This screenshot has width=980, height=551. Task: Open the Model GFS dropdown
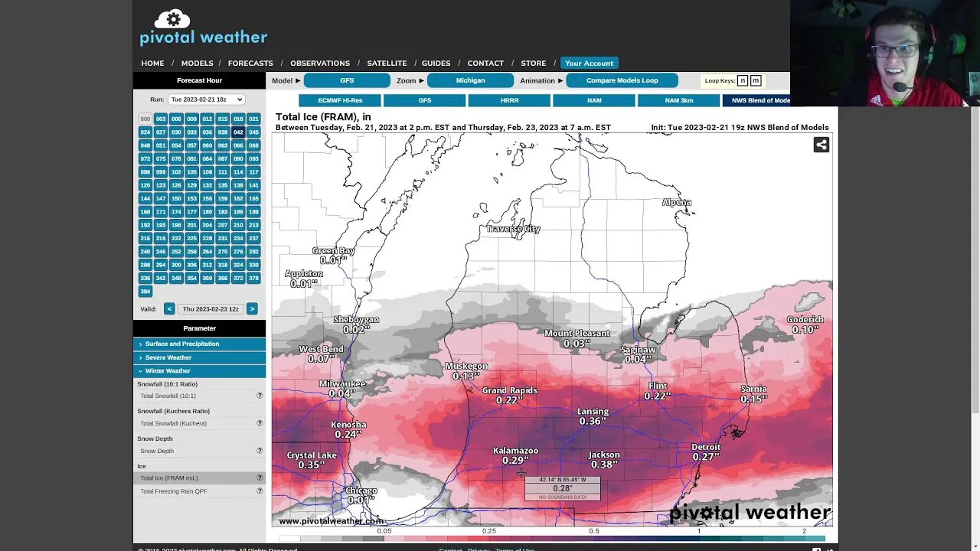click(x=347, y=80)
